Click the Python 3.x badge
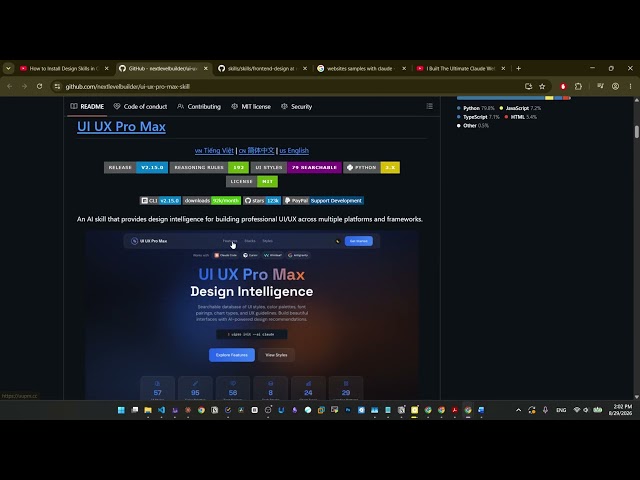This screenshot has width=640, height=480. coord(372,167)
